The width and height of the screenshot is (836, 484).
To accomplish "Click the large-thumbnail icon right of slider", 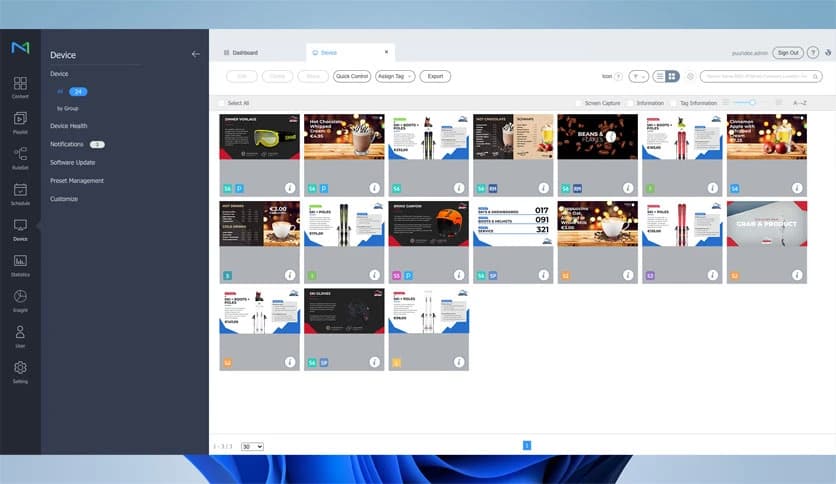I will [x=779, y=102].
